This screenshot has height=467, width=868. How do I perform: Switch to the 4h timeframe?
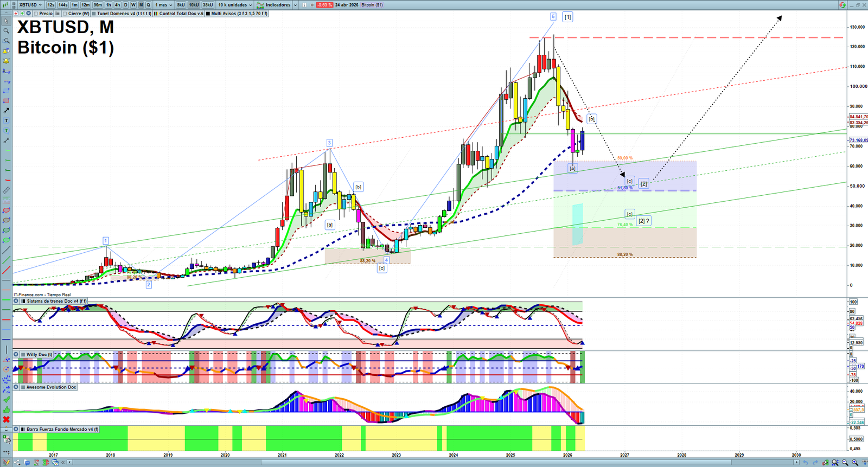click(117, 5)
